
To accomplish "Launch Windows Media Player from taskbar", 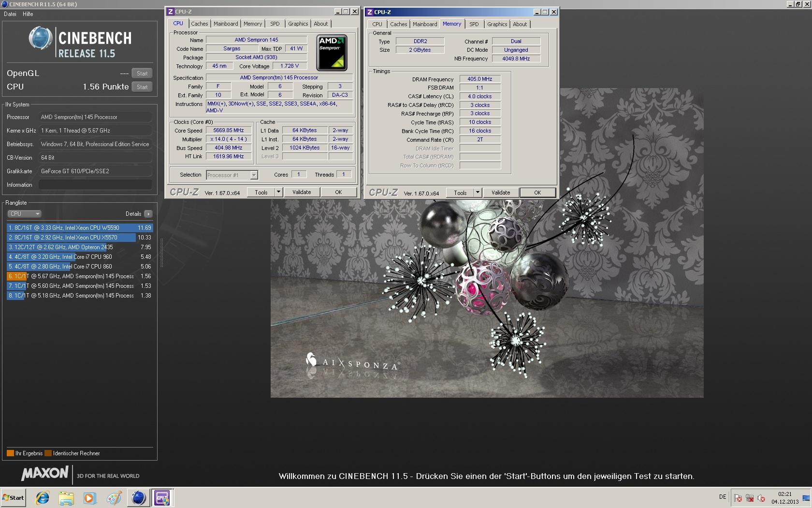I will 90,498.
